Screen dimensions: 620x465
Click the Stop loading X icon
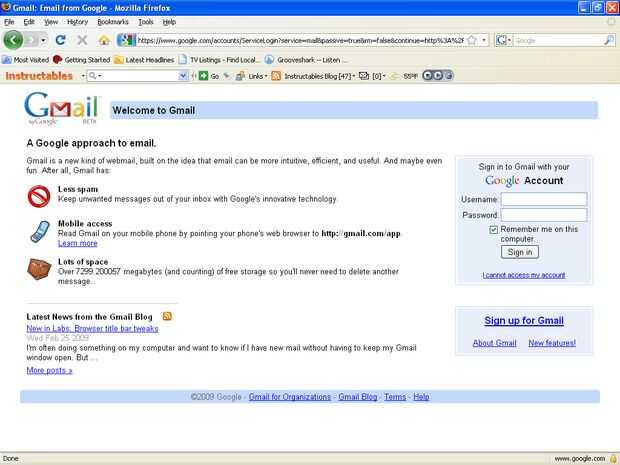[x=82, y=40]
